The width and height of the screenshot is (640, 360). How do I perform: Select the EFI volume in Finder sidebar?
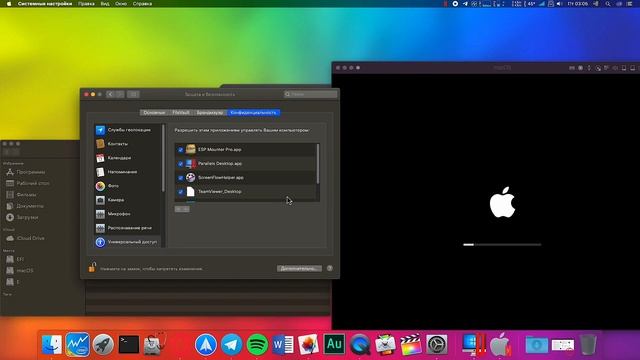[15, 259]
